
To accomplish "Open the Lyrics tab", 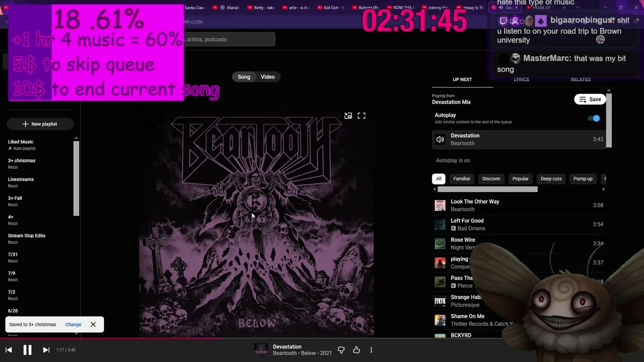I will pyautogui.click(x=521, y=79).
